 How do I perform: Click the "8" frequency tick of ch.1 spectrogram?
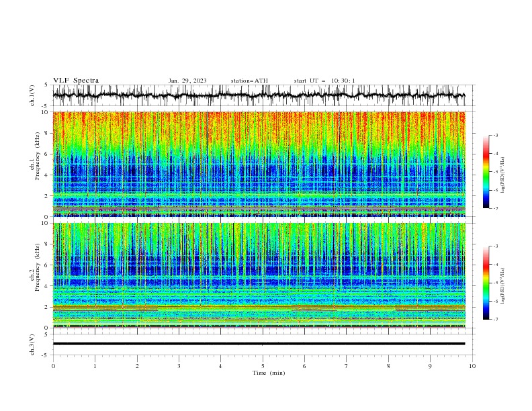point(47,133)
